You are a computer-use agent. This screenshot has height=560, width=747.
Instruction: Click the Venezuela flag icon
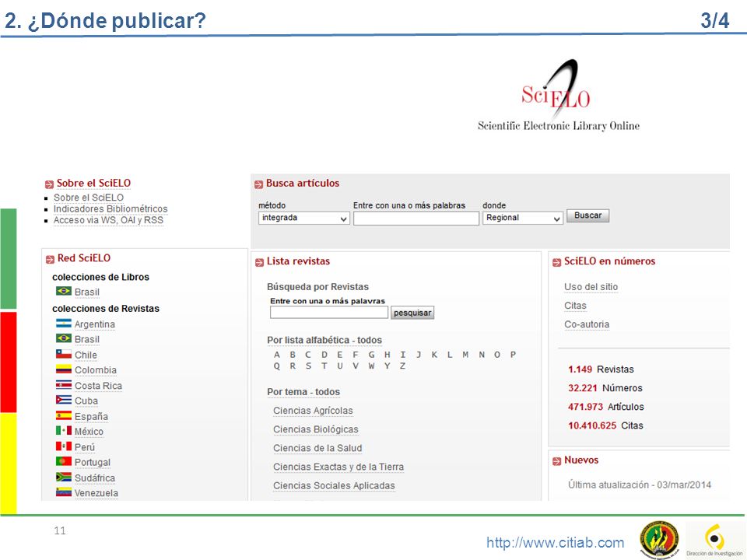pyautogui.click(x=63, y=492)
